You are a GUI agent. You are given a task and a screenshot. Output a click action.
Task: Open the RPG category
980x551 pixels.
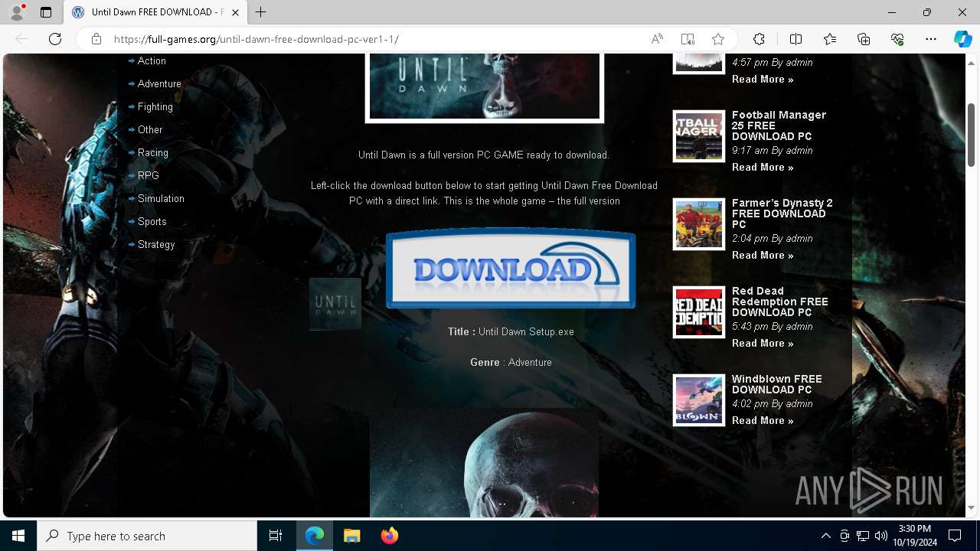tap(149, 176)
